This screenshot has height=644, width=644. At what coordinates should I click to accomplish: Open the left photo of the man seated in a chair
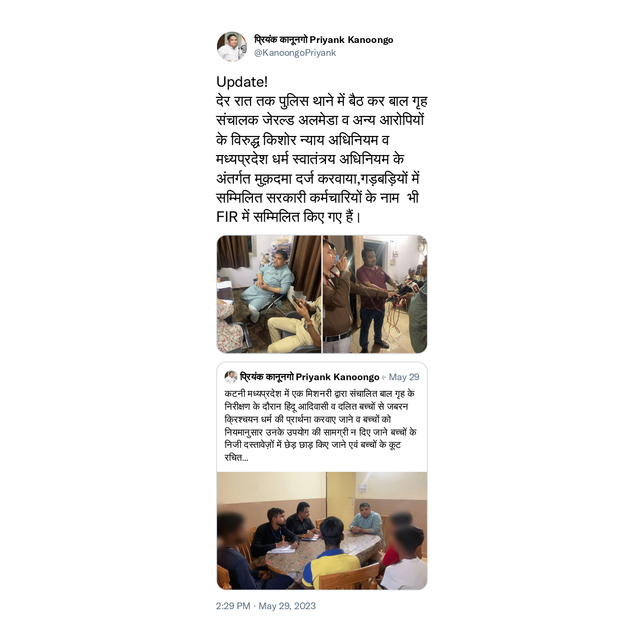pos(269,294)
